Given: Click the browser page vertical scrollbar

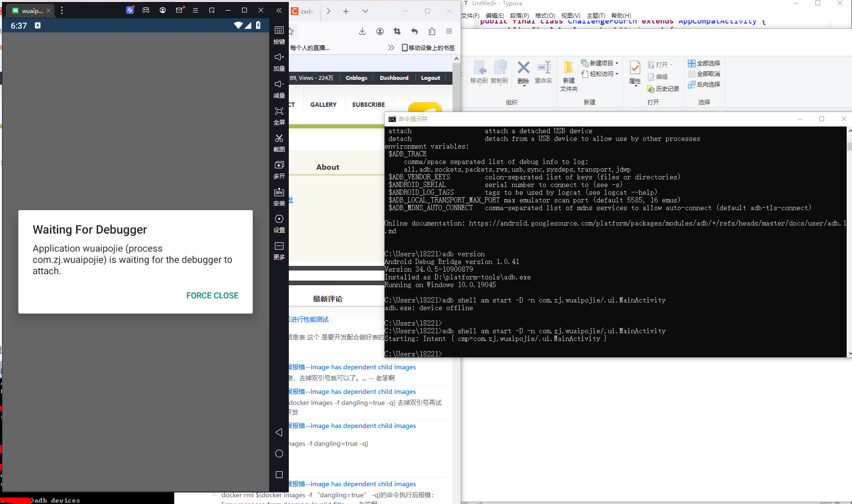Looking at the screenshot, I should [x=456, y=192].
